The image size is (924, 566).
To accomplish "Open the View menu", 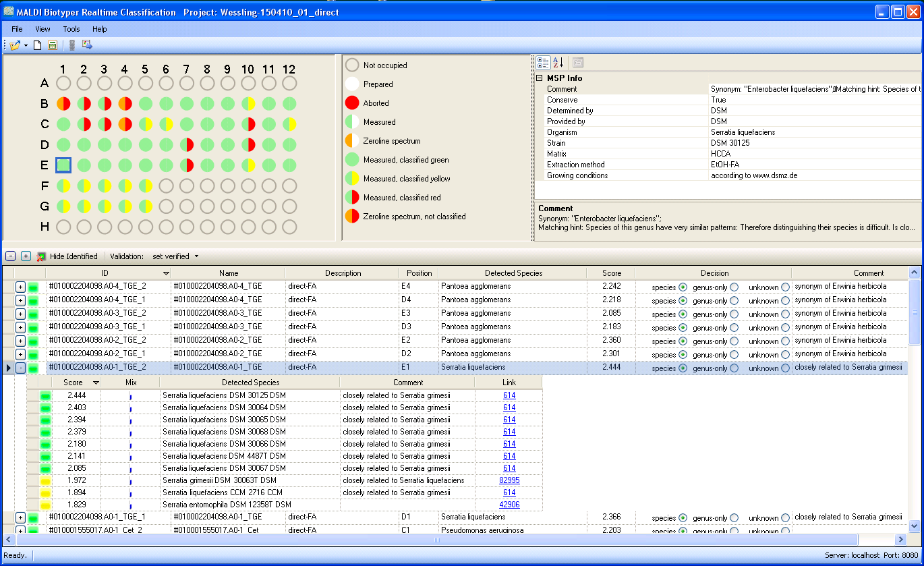I will [43, 29].
